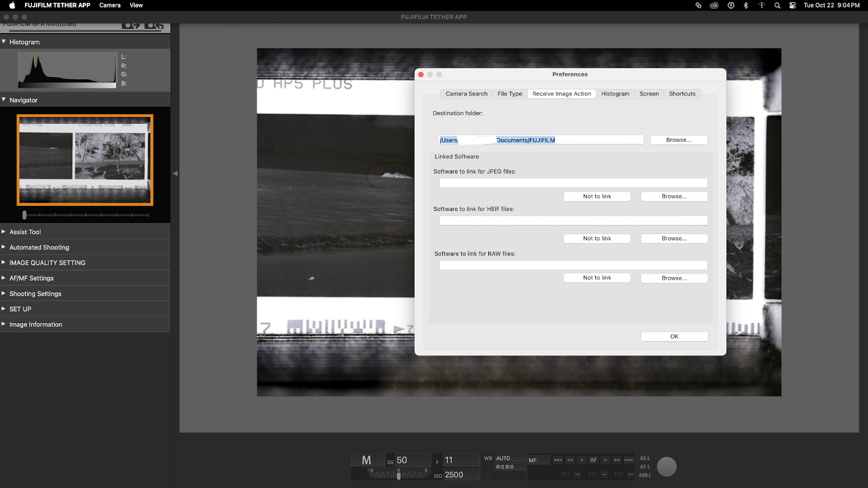Image resolution: width=868 pixels, height=488 pixels.
Task: Switch to the Shortcuts tab
Action: point(682,94)
